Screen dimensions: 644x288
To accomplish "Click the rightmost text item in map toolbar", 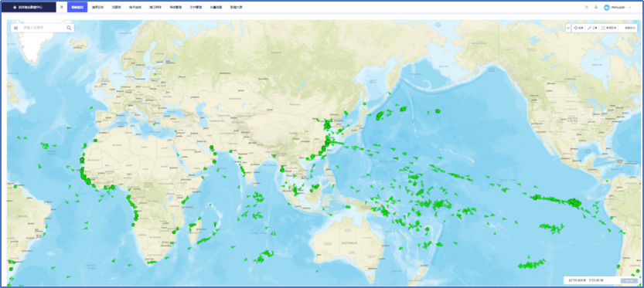I will point(629,28).
